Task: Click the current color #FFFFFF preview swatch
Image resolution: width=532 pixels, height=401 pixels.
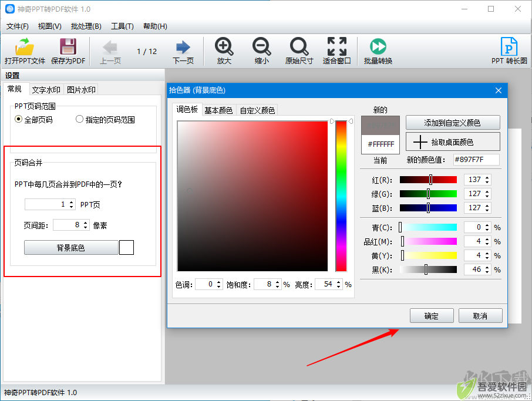Action: (x=381, y=144)
